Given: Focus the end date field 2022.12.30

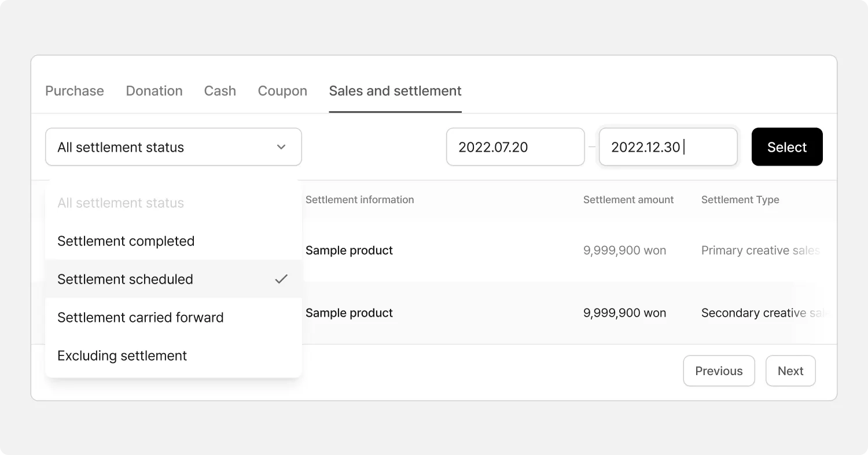Looking at the screenshot, I should (x=668, y=147).
